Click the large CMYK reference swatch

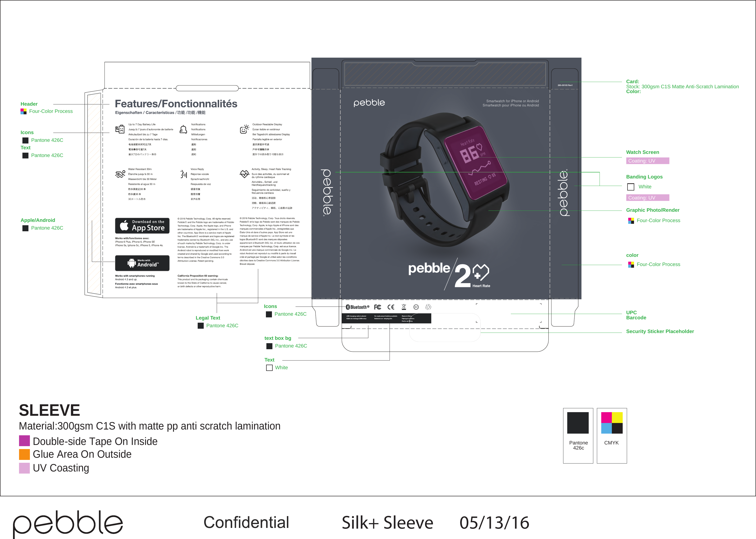click(x=612, y=423)
